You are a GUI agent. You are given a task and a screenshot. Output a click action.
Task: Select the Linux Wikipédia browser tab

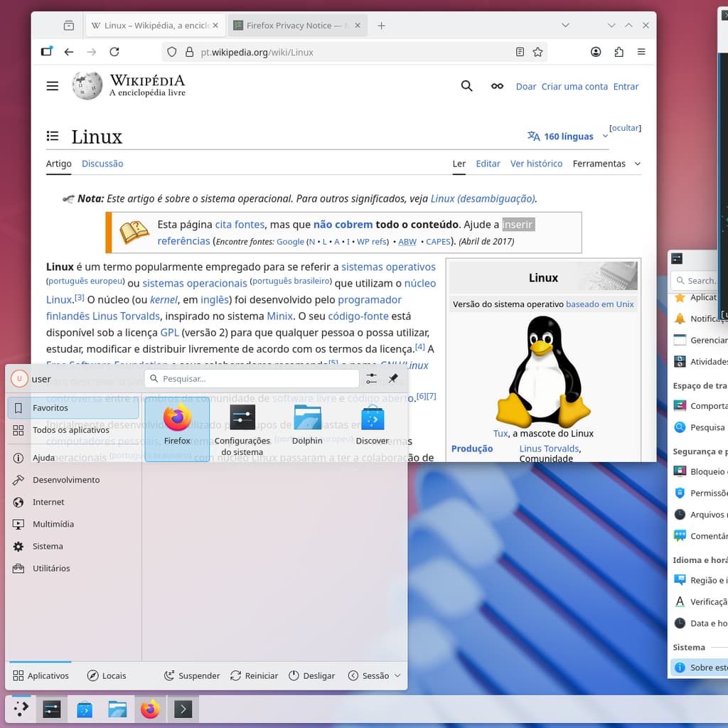156,26
